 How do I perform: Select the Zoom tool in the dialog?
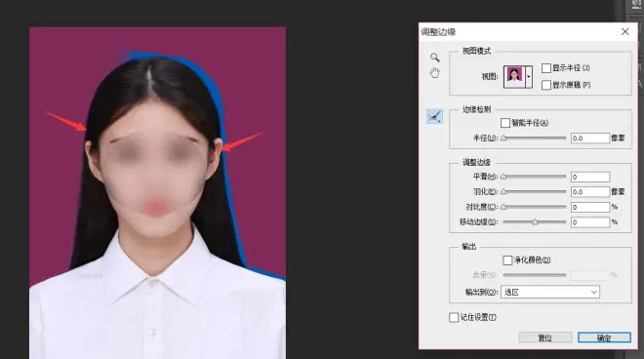[434, 58]
